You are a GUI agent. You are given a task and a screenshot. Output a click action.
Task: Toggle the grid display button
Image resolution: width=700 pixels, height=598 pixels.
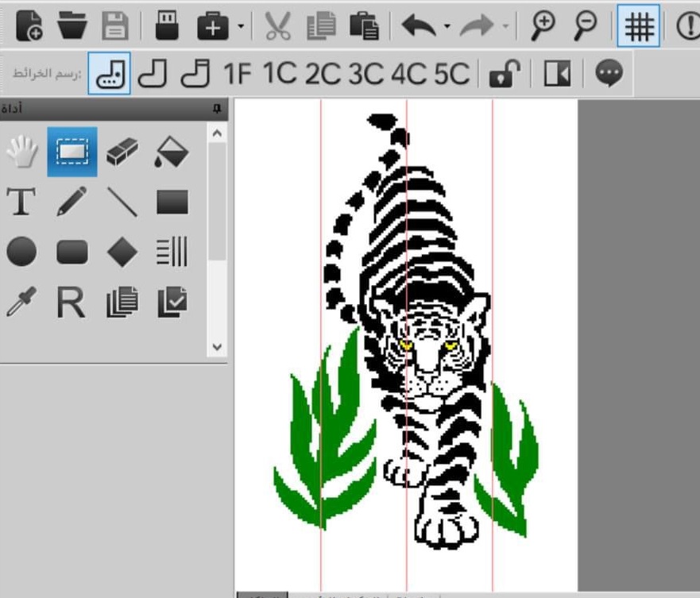[x=638, y=26]
